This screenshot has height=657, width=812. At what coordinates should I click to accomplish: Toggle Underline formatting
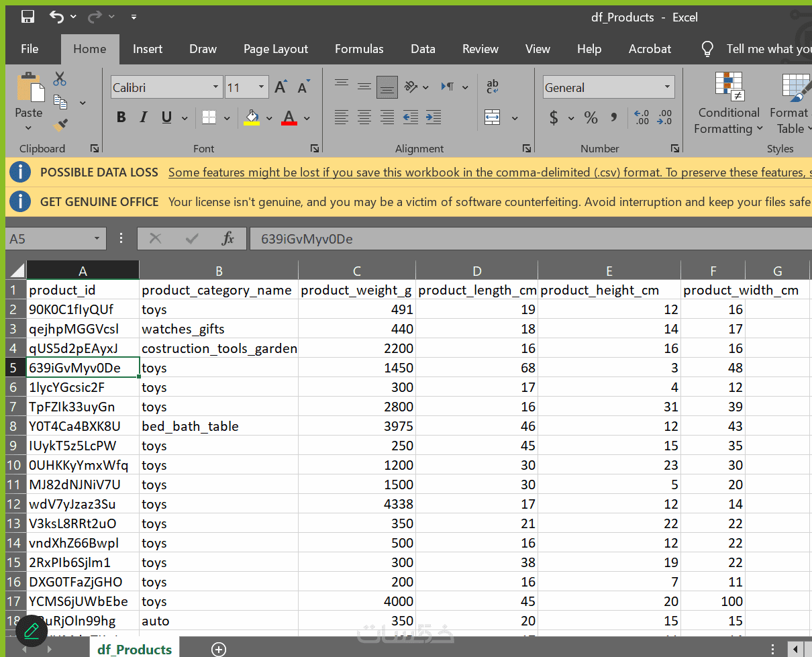pos(166,117)
